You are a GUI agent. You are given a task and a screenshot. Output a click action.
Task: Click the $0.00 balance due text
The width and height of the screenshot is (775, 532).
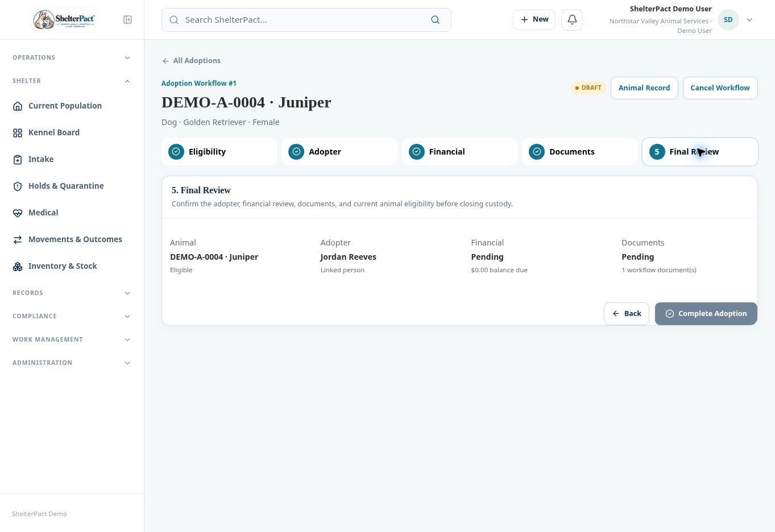click(x=499, y=270)
